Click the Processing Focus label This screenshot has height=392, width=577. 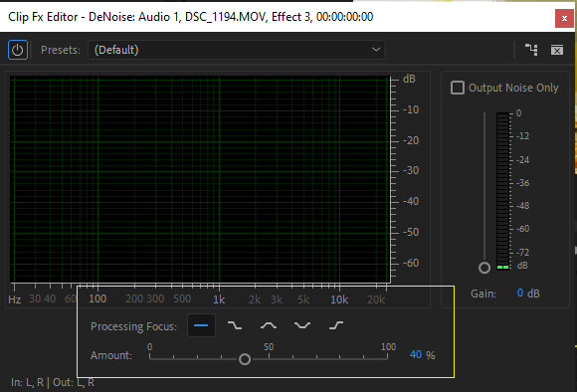click(x=133, y=326)
